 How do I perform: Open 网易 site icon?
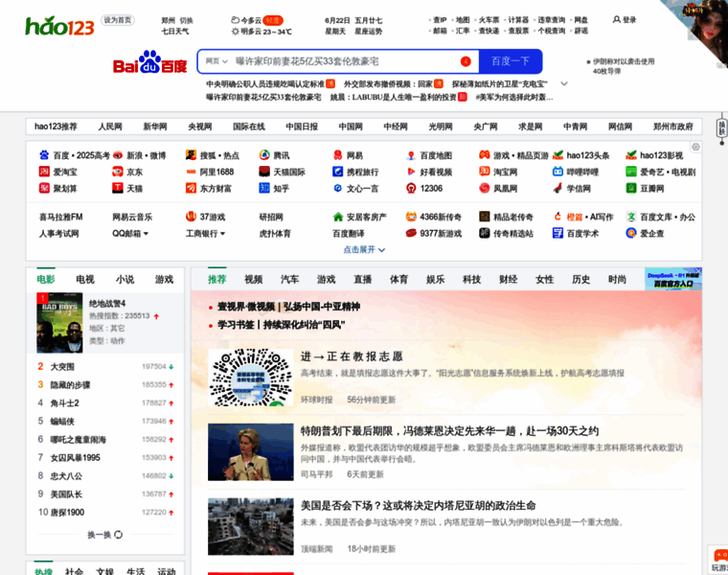click(337, 155)
